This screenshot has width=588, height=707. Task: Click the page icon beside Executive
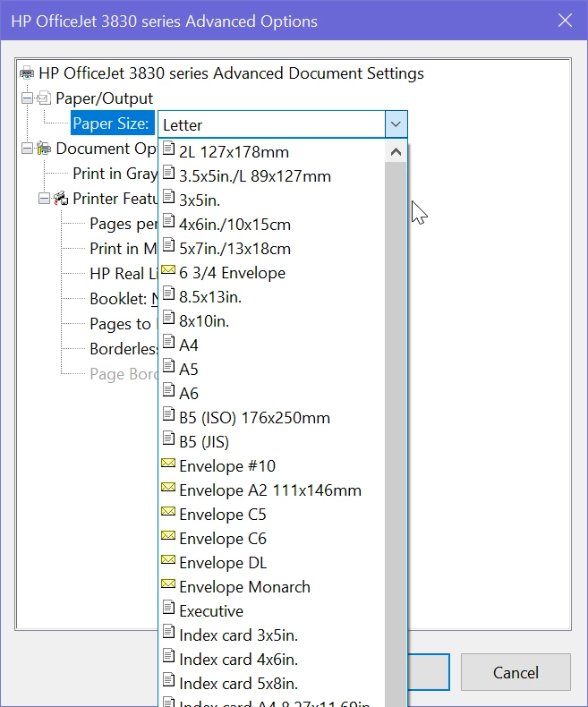168,607
